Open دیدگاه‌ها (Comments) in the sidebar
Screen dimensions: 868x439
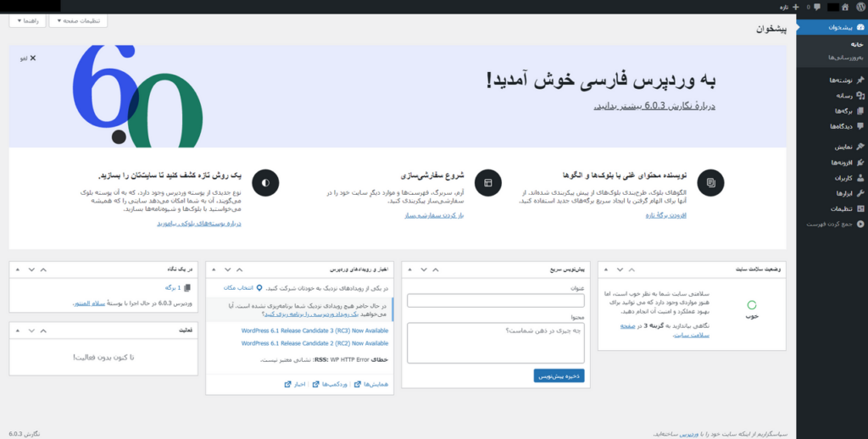(x=832, y=126)
